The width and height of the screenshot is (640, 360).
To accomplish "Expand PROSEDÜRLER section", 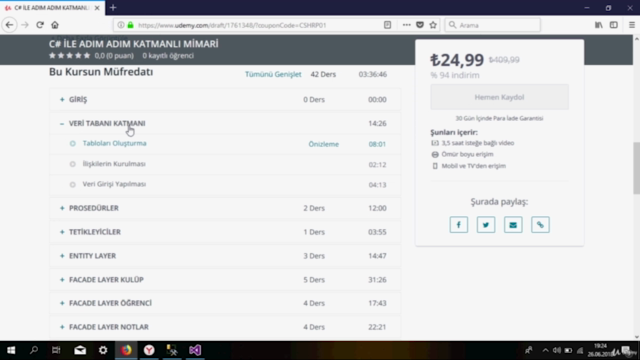I will pos(62,208).
